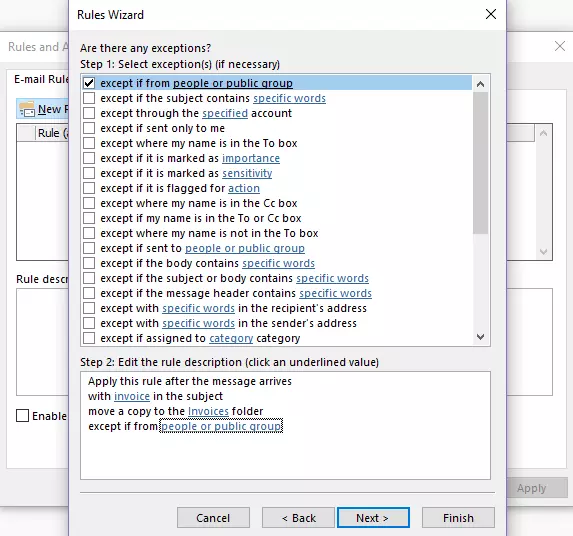Tick 'except if it is marked as sensitivity'

tap(89, 173)
